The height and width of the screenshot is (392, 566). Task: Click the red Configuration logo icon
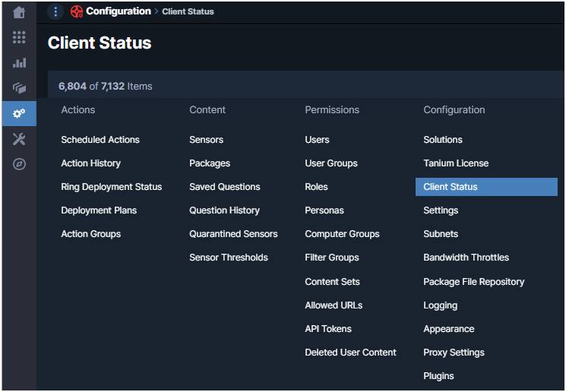click(77, 11)
